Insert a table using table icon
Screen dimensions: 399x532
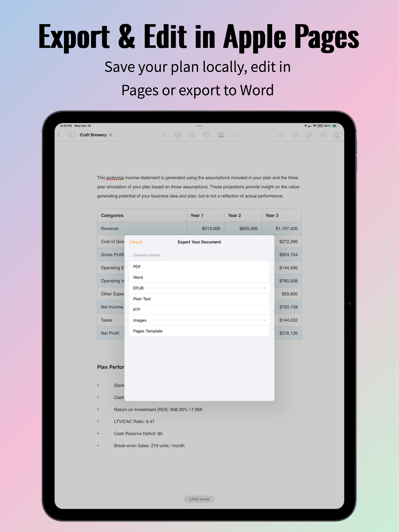point(178,135)
